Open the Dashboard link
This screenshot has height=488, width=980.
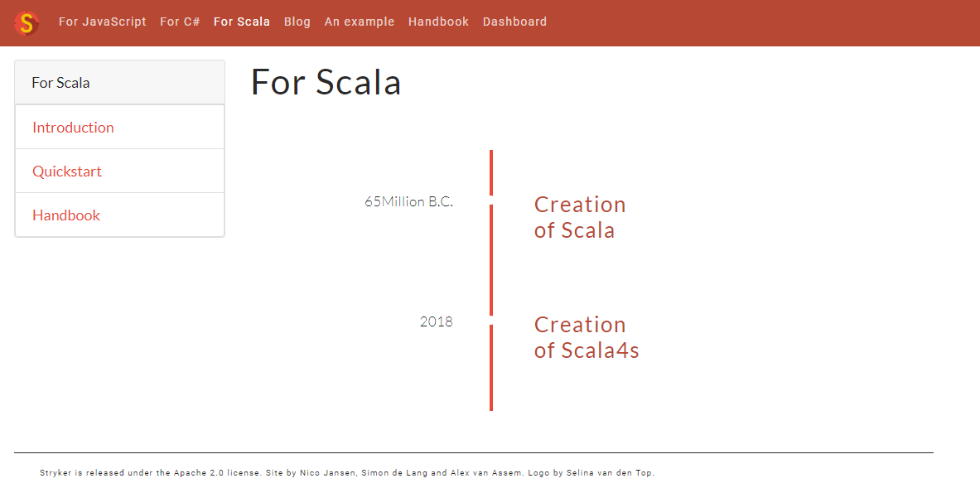point(514,22)
